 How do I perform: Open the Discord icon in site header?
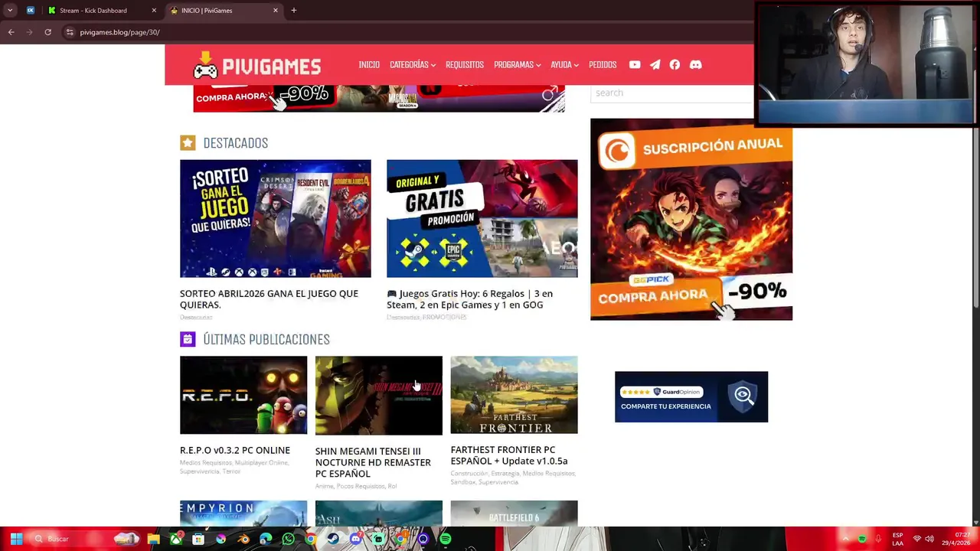click(695, 65)
